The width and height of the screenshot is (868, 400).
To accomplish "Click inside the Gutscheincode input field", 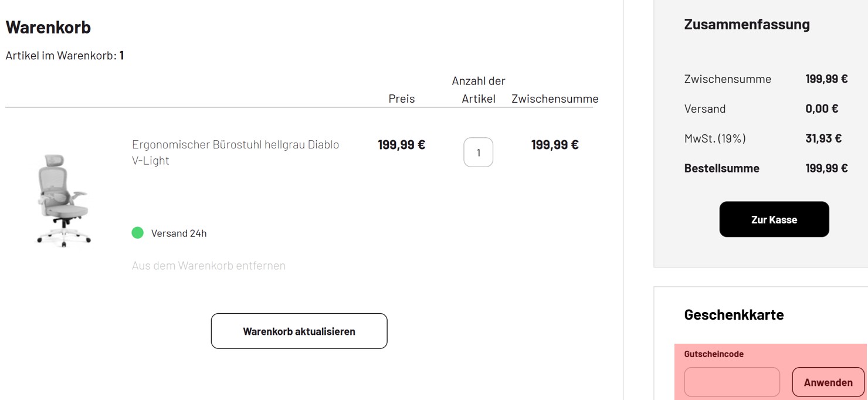I will point(731,381).
